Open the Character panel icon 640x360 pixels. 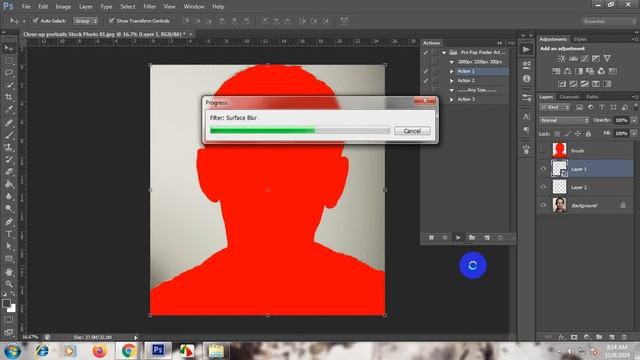527,117
